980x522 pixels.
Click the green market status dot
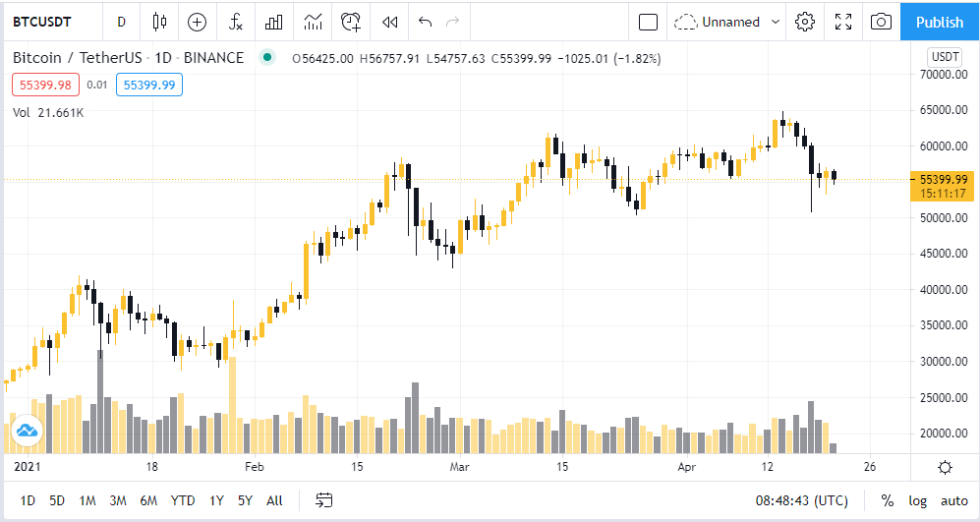[x=267, y=58]
